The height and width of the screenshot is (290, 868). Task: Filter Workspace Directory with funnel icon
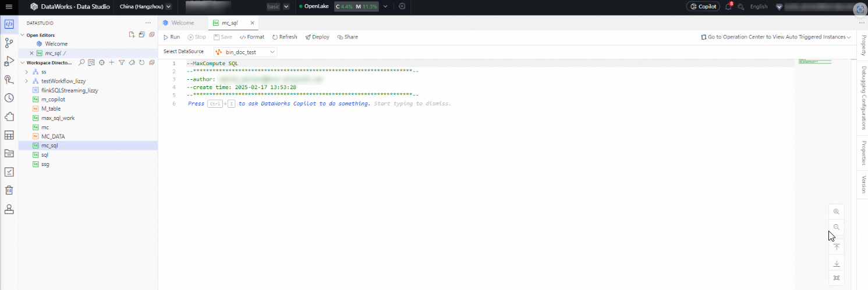coord(122,62)
